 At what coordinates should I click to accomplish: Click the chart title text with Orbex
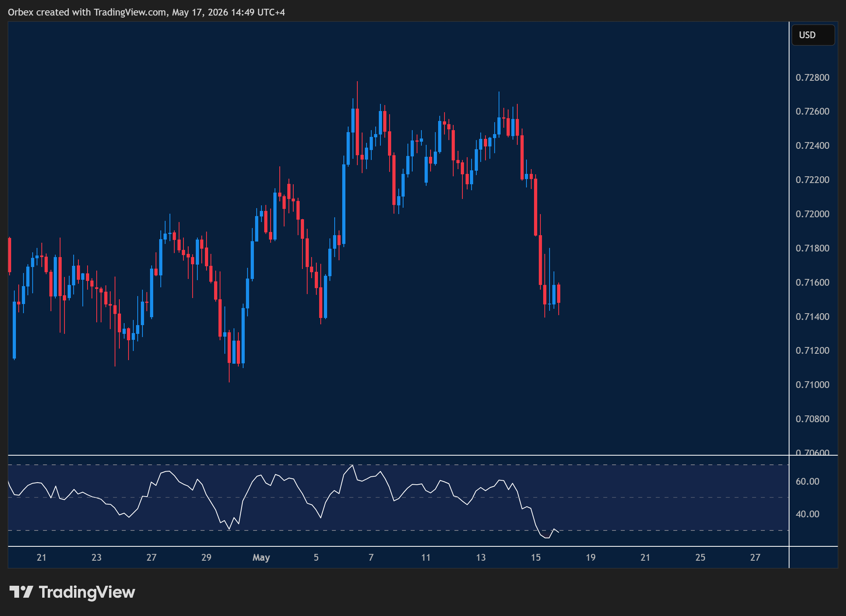tap(146, 12)
